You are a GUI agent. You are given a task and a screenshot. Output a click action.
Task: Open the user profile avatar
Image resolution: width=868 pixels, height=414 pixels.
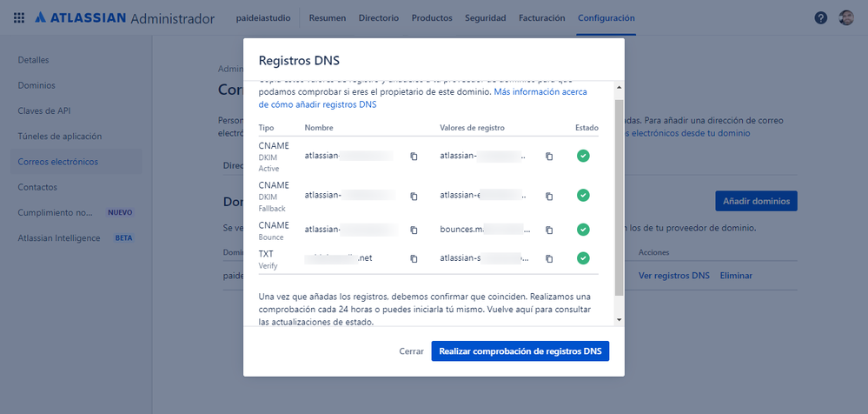846,17
